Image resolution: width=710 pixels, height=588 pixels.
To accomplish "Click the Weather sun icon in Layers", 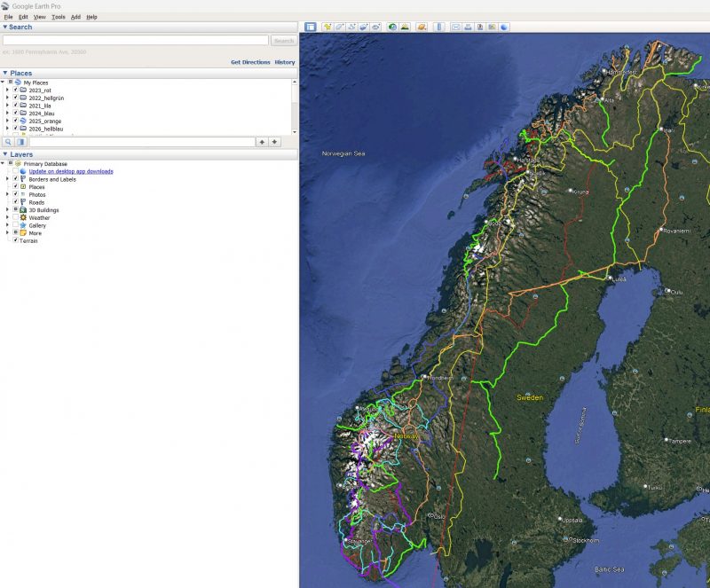I will pos(23,217).
